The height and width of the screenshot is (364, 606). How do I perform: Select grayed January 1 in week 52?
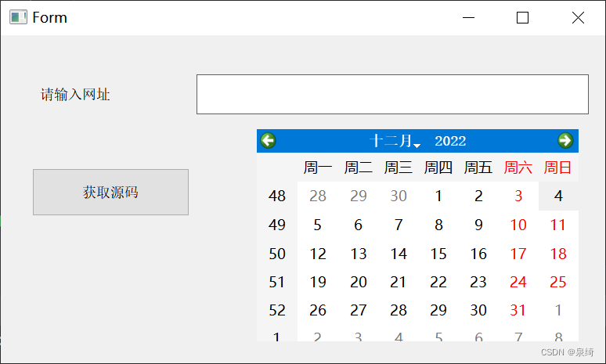pyautogui.click(x=558, y=310)
